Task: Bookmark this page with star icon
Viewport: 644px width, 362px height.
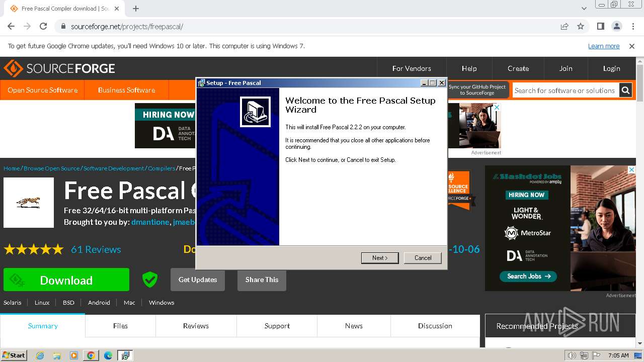Action: pos(581,26)
